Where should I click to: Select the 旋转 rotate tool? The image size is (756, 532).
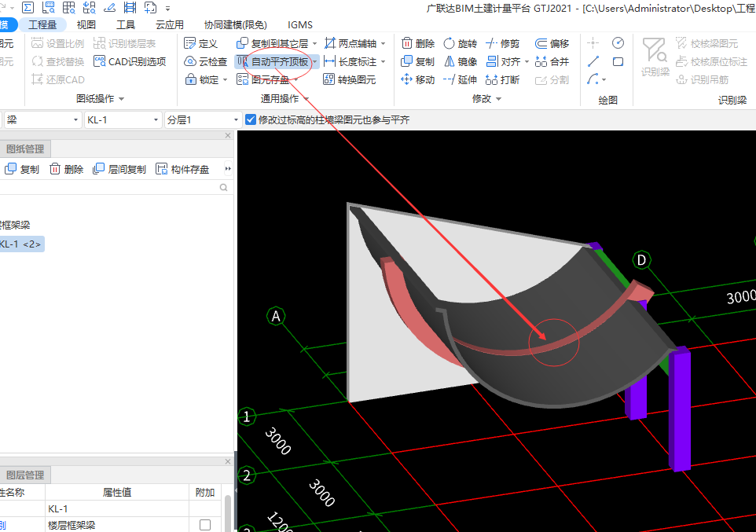[461, 43]
